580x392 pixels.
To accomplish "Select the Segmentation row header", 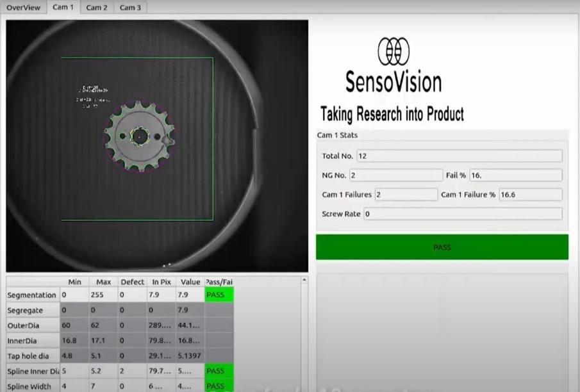I will pyautogui.click(x=33, y=295).
